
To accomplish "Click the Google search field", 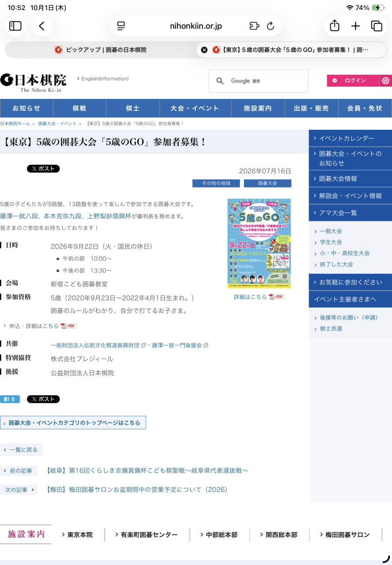I will click(x=258, y=81).
